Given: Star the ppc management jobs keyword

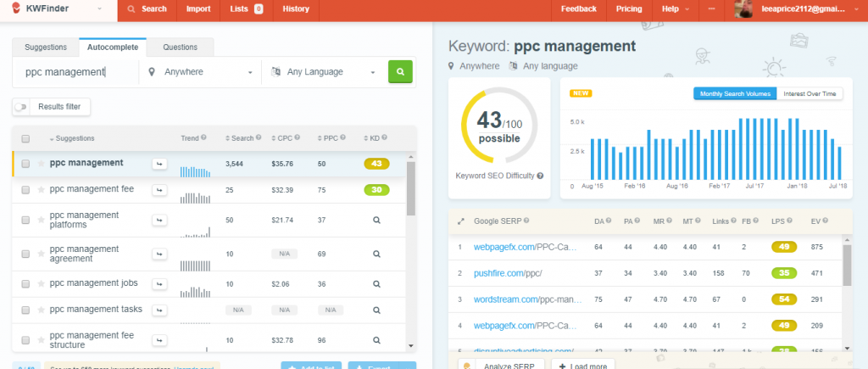Looking at the screenshot, I should point(41,283).
